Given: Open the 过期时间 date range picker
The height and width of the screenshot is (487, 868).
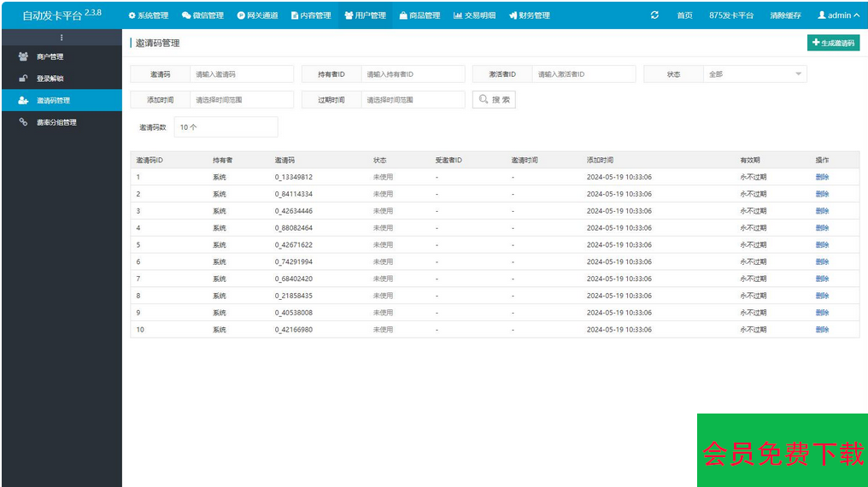Looking at the screenshot, I should point(413,100).
